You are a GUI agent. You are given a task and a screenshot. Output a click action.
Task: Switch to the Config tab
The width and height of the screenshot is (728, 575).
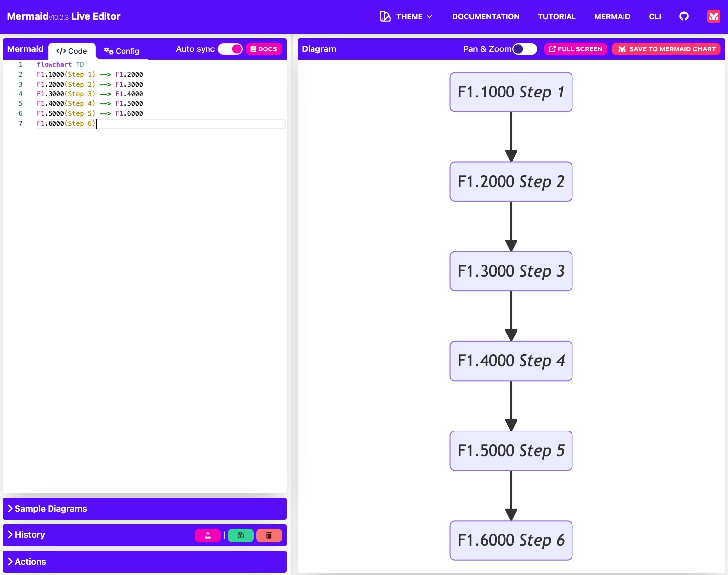pos(122,51)
